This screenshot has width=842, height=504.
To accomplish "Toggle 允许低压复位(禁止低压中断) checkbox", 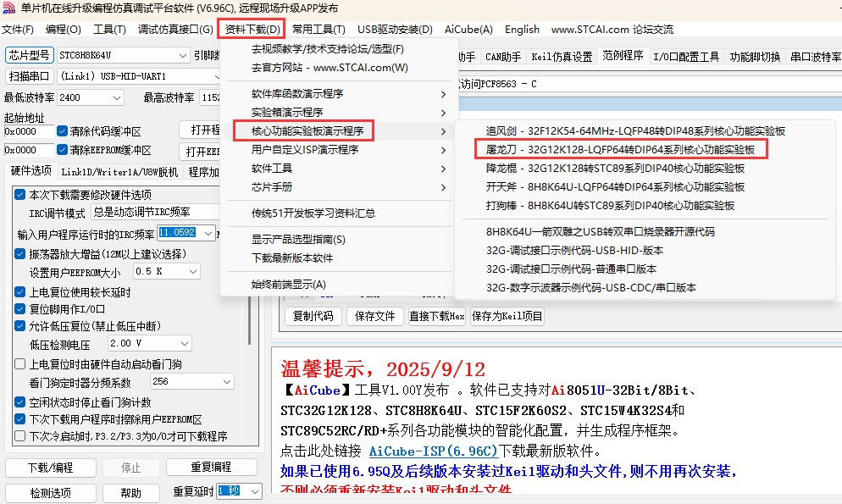I will pyautogui.click(x=19, y=326).
